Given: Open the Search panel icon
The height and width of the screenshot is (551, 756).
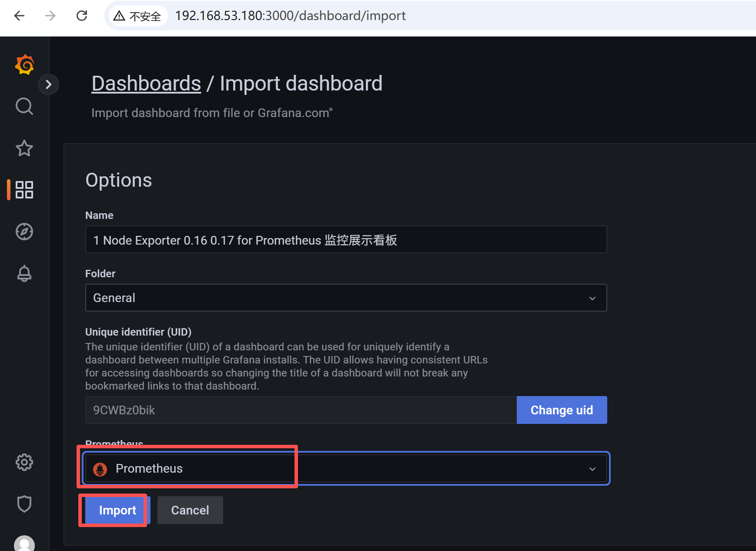Looking at the screenshot, I should coord(24,106).
